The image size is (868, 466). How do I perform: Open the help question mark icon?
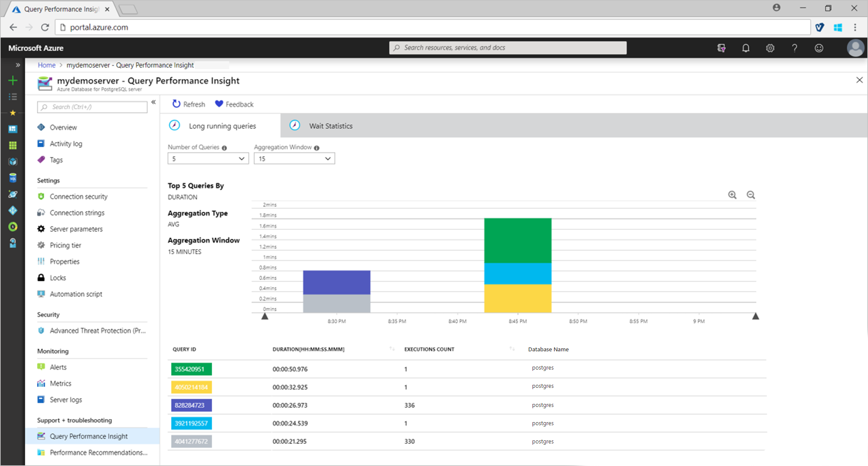click(x=794, y=48)
